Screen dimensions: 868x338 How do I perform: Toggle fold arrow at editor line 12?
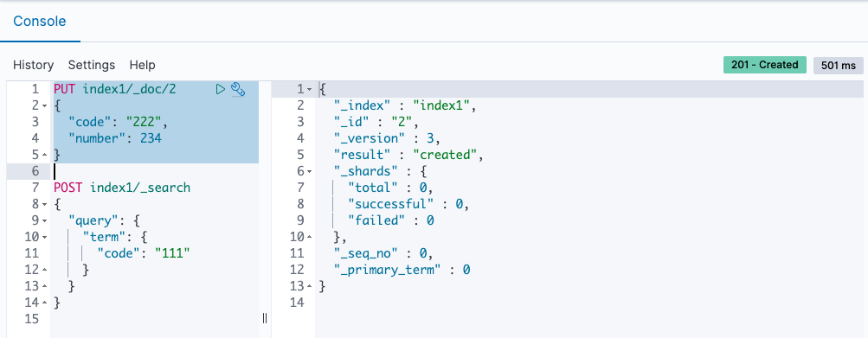pos(45,270)
